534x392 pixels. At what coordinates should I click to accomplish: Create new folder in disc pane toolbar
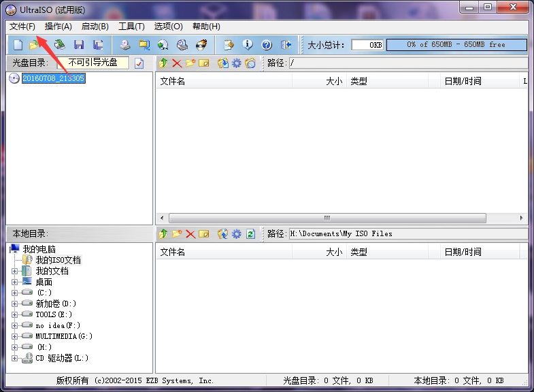(190, 63)
